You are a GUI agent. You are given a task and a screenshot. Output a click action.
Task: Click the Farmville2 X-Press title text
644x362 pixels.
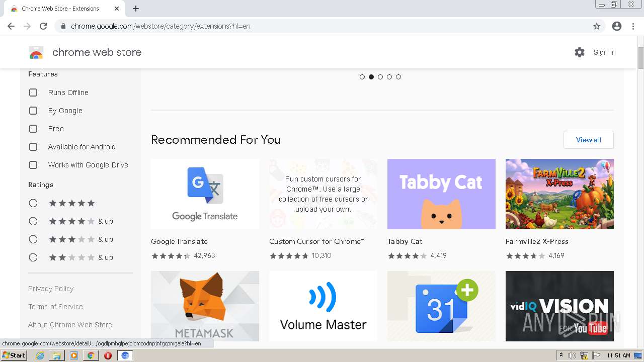pos(537,241)
